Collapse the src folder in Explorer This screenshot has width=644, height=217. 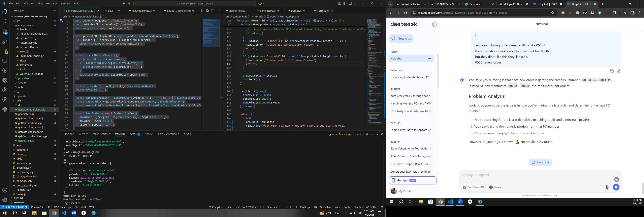tap(18, 21)
